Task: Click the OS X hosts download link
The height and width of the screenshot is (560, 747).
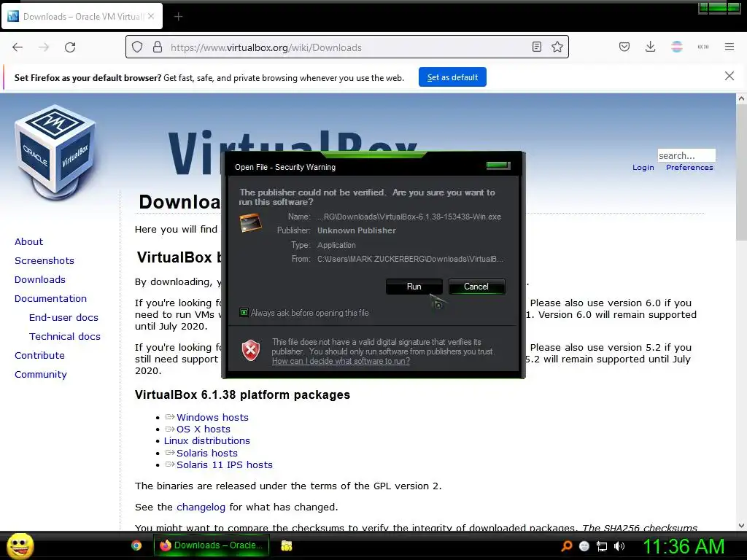Action: 204,429
